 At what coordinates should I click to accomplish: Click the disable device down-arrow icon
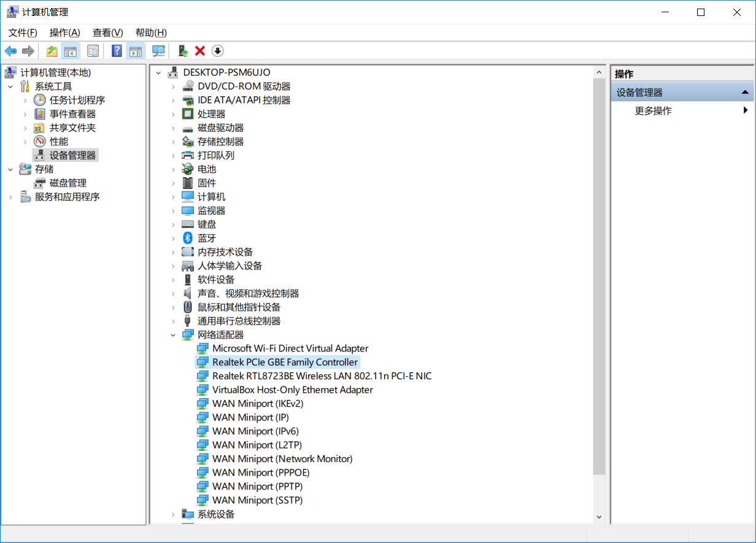(x=217, y=51)
